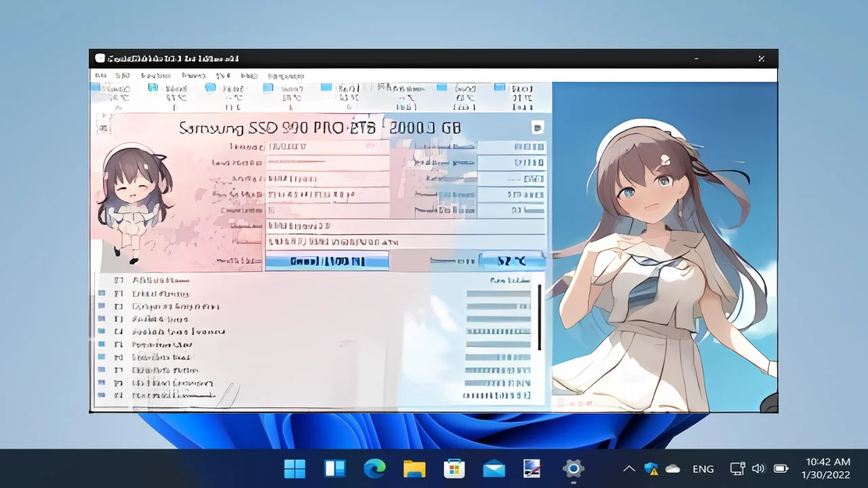Expand the hidden tray icons chevron

coord(629,468)
